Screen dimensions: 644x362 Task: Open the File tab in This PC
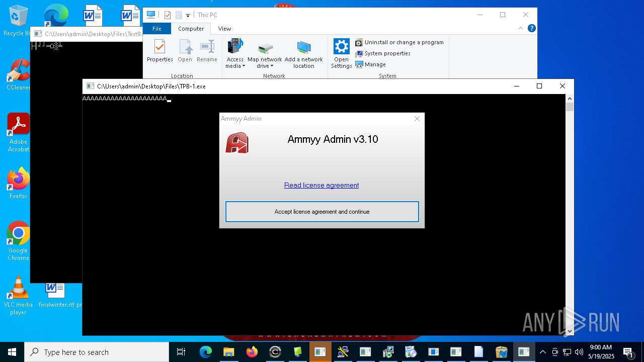(157, 29)
